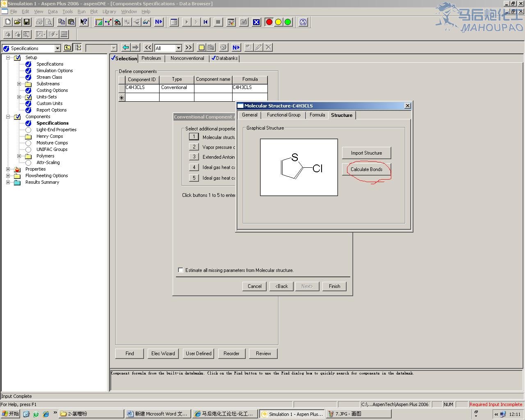525x420 pixels.
Task: Click the Reorder button
Action: [x=231, y=354]
